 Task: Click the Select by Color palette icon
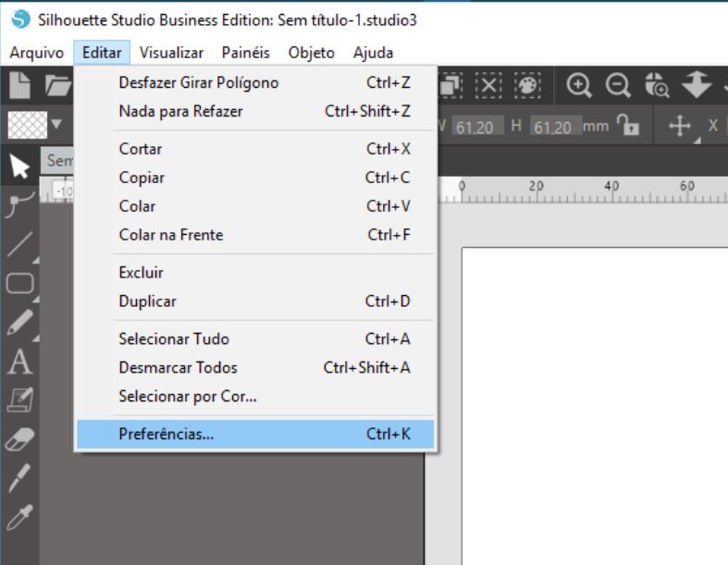tap(527, 85)
